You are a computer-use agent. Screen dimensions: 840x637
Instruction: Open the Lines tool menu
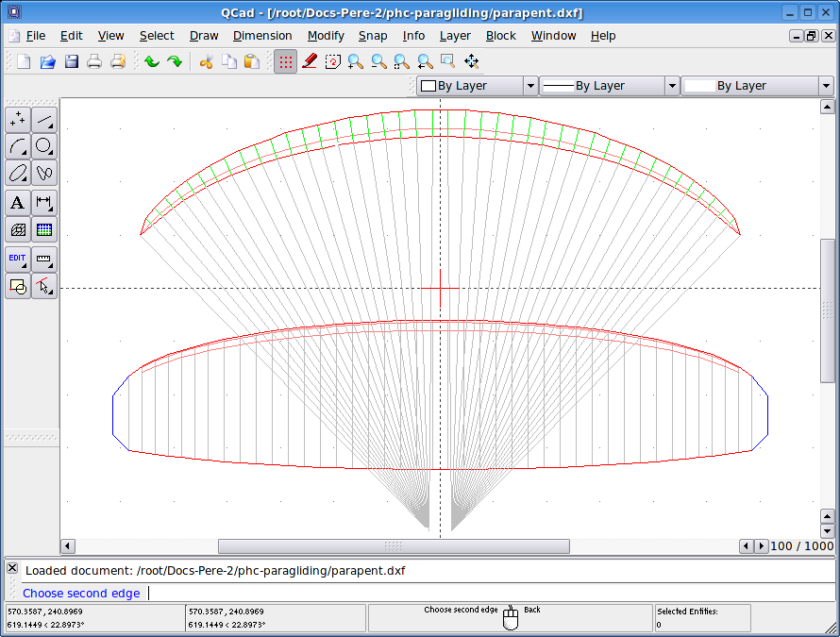[x=44, y=120]
